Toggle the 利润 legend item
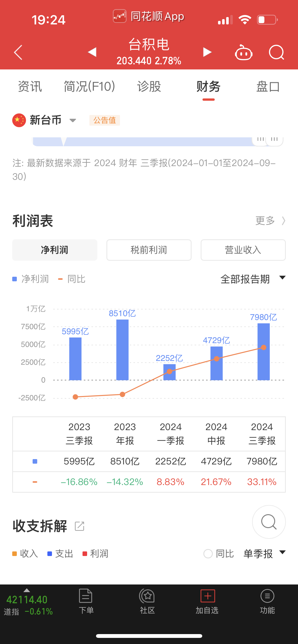The image size is (298, 644). coord(96,554)
